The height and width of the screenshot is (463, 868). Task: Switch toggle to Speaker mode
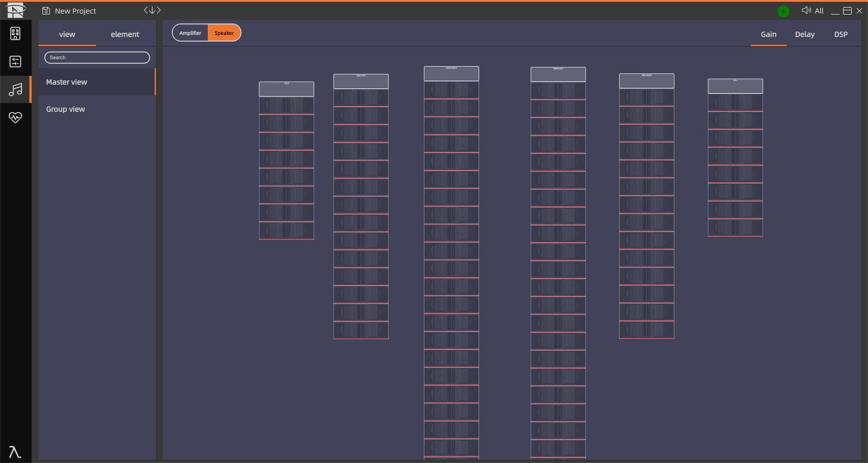pos(224,33)
